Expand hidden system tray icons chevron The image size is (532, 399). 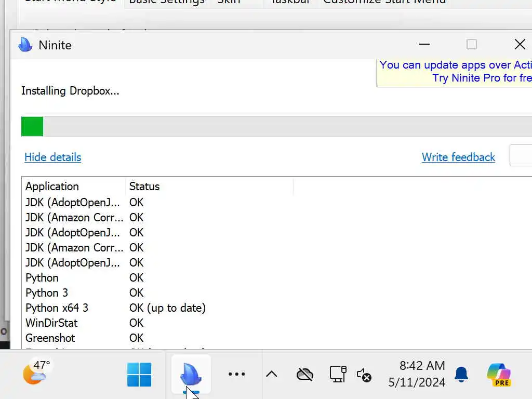click(271, 374)
